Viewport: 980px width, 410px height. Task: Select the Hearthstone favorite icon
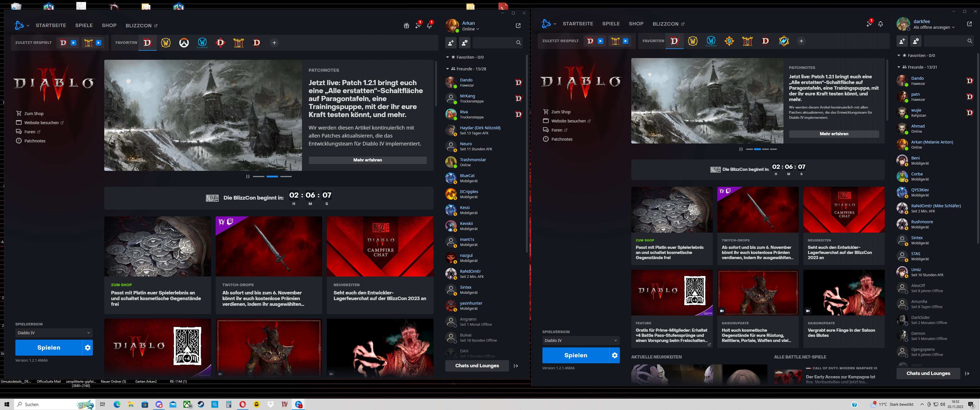pyautogui.click(x=729, y=41)
